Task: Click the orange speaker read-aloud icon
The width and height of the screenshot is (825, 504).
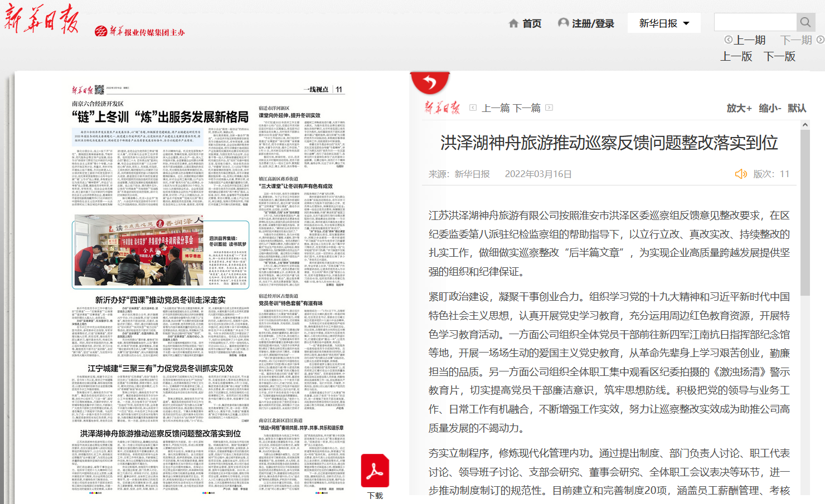Action: point(741,174)
